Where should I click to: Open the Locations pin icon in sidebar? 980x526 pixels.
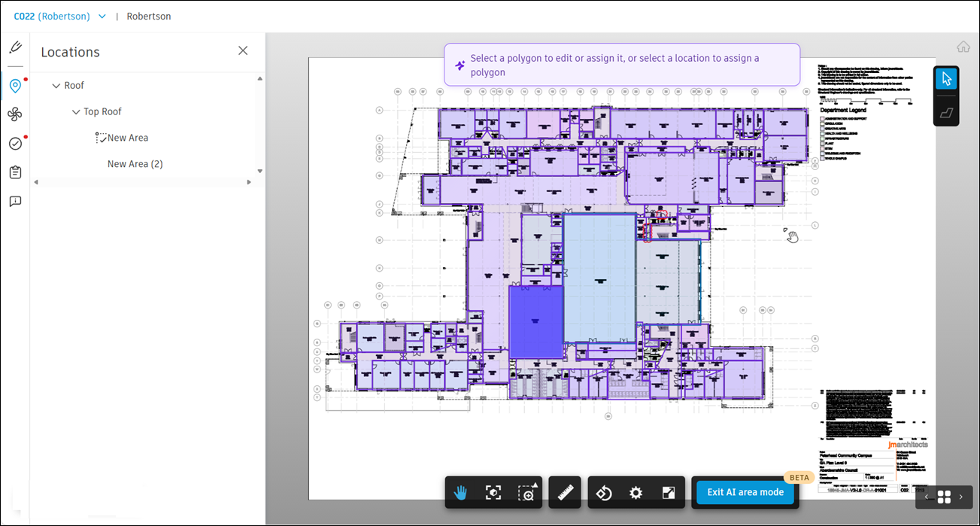pos(15,86)
